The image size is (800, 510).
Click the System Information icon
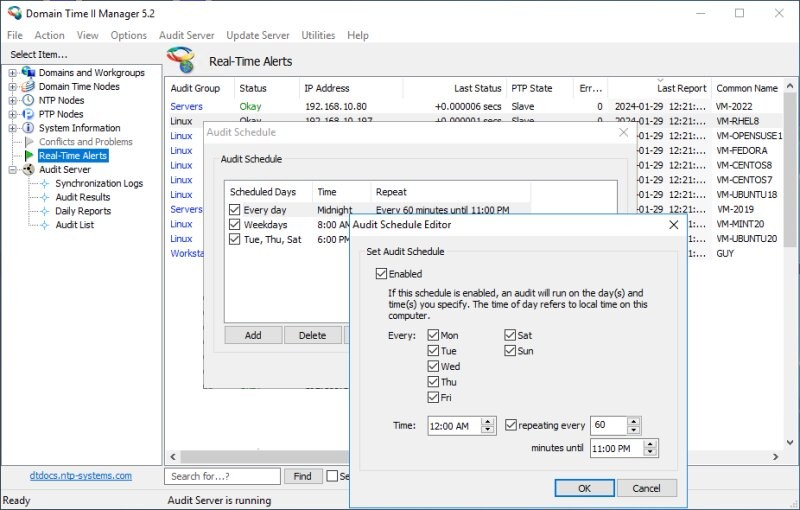point(28,129)
